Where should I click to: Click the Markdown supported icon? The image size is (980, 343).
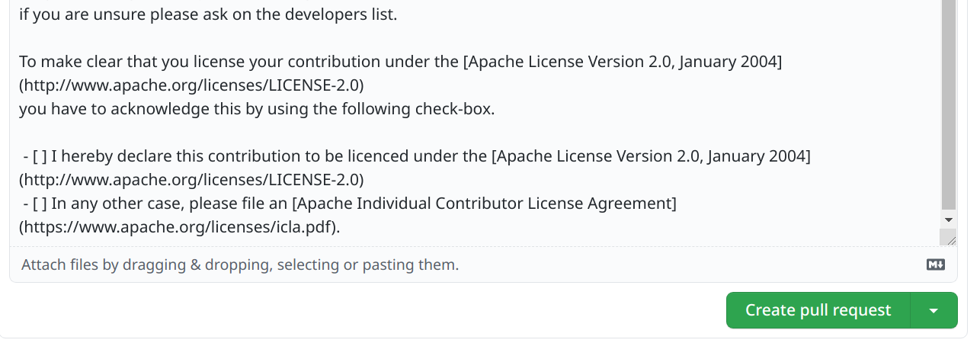pyautogui.click(x=935, y=265)
